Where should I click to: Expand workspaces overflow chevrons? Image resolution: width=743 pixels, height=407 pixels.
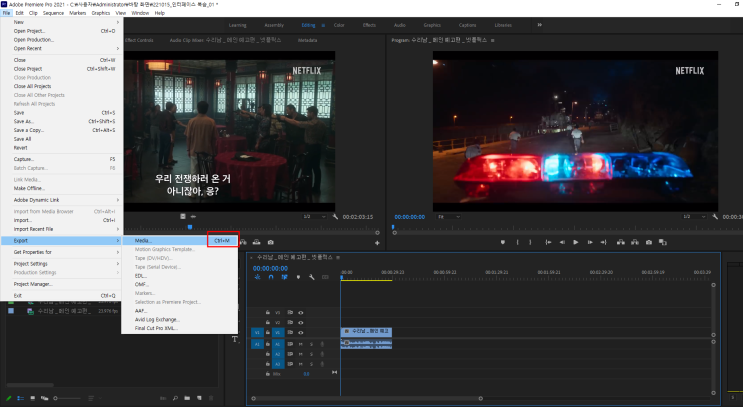click(539, 25)
